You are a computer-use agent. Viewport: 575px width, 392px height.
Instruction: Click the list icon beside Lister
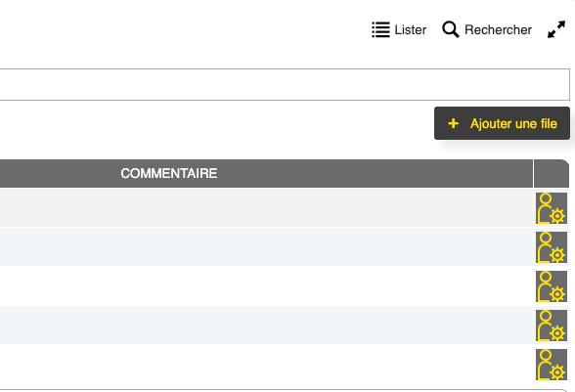(x=380, y=29)
